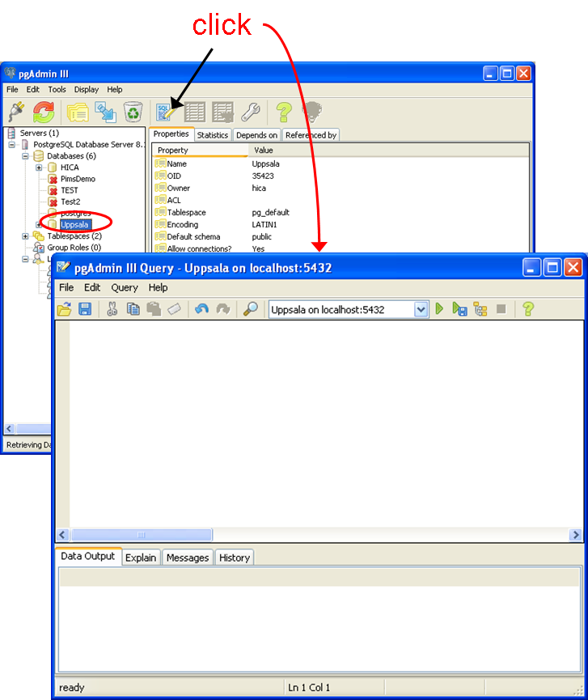Click the Value column header
This screenshot has width=588, height=700.
tap(388, 151)
